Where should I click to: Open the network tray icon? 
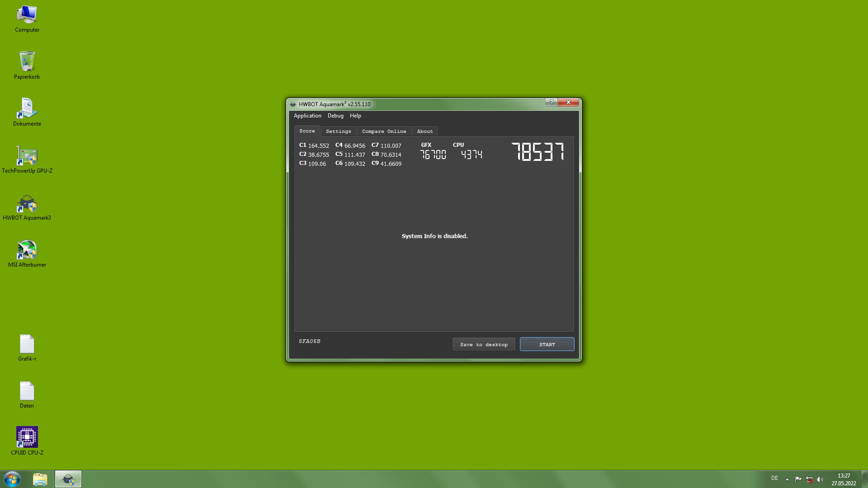pyautogui.click(x=809, y=479)
